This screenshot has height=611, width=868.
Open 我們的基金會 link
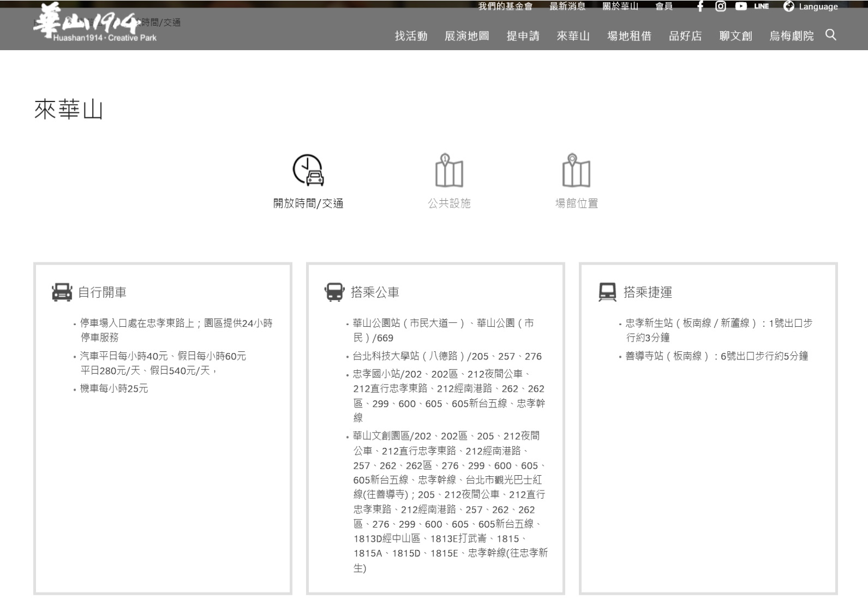505,7
